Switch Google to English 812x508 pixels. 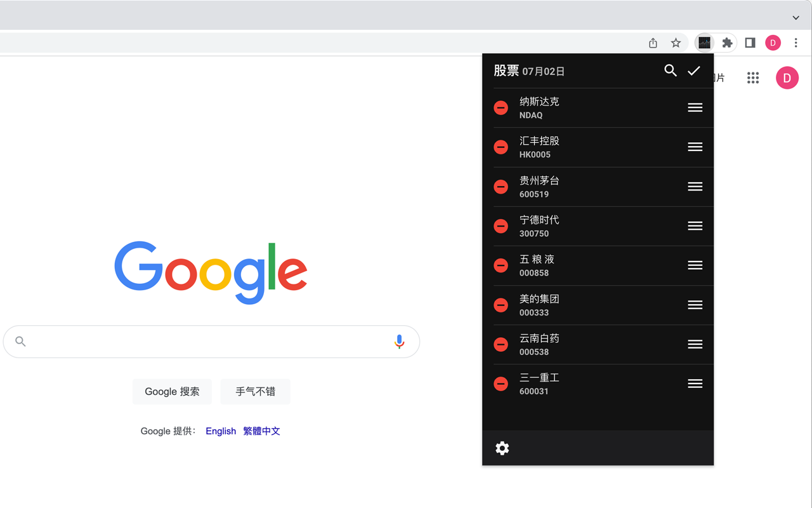coord(221,431)
